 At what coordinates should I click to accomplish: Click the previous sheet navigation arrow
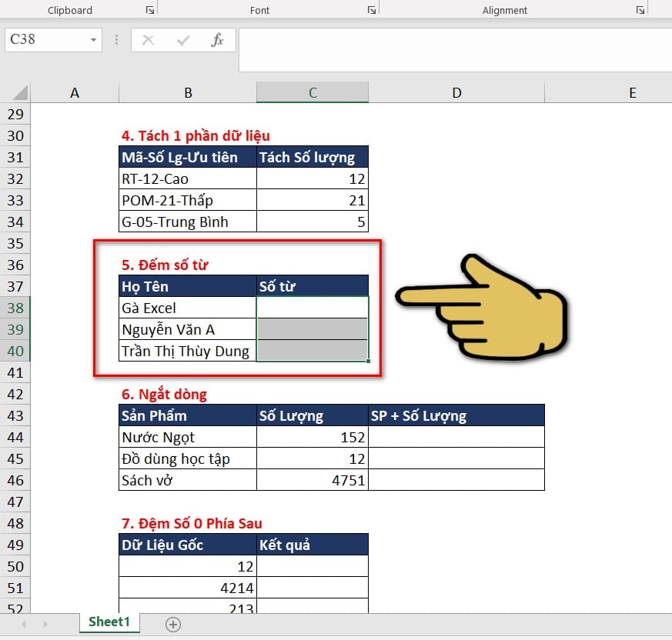(x=24, y=624)
